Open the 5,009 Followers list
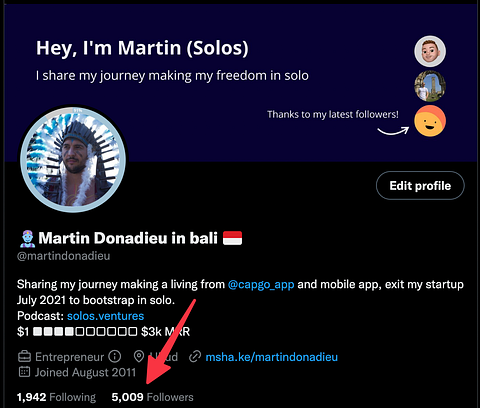Screen dimensions: 480x408 click(x=152, y=397)
